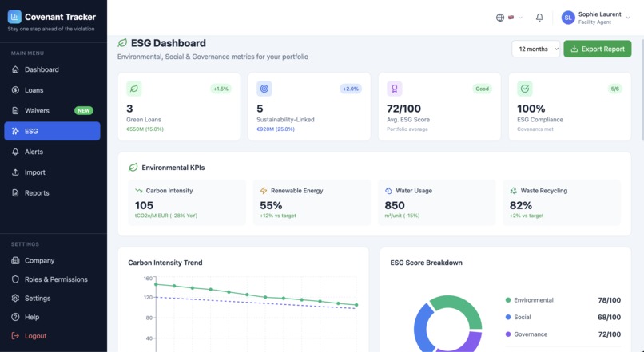The width and height of the screenshot is (644, 352).
Task: Click the Sophie Laurent name in header
Action: 599,14
